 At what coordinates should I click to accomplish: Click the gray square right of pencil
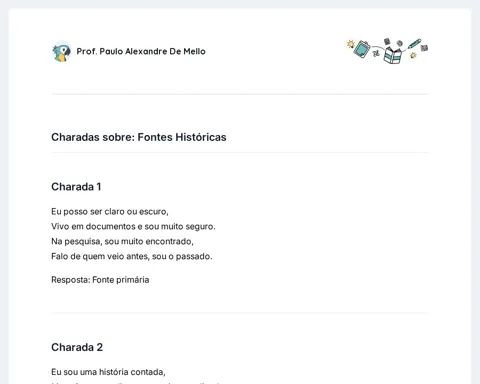tap(424, 48)
